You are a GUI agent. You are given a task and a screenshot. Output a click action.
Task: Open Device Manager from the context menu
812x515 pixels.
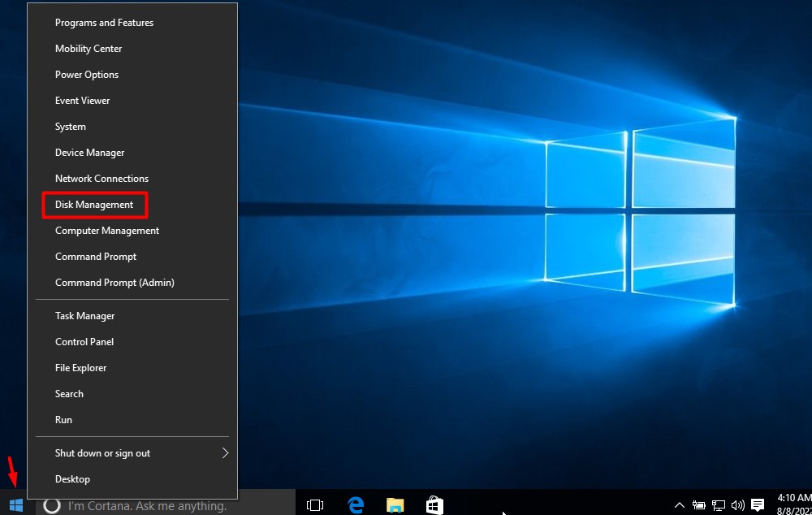(x=89, y=153)
